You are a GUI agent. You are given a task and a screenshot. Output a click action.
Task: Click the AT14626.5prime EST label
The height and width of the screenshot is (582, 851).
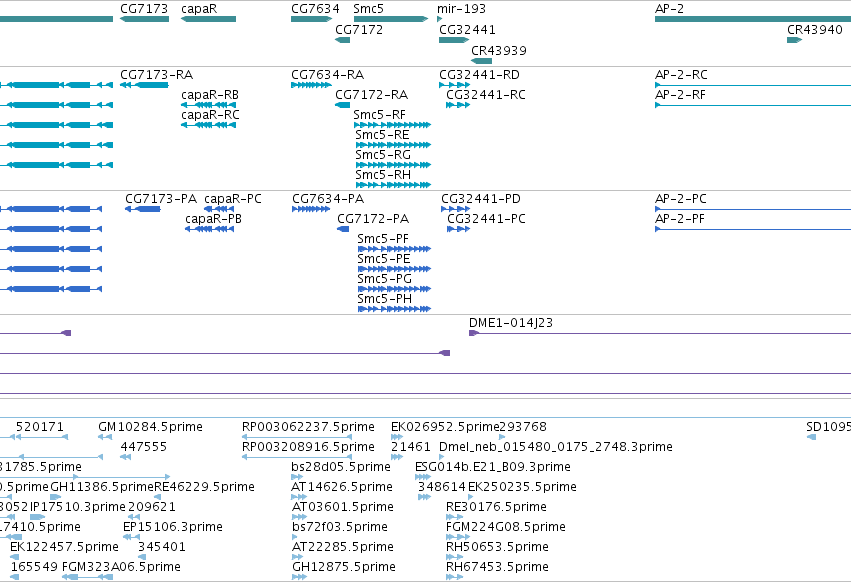pos(342,487)
